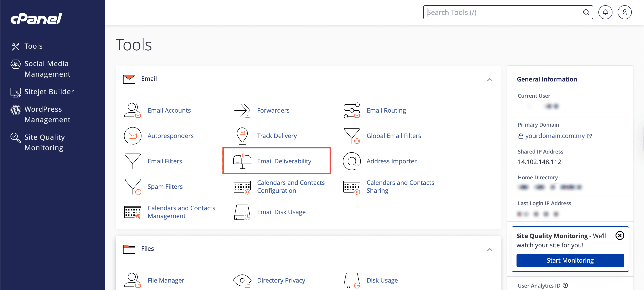Open the Spam Filters link

pos(165,187)
